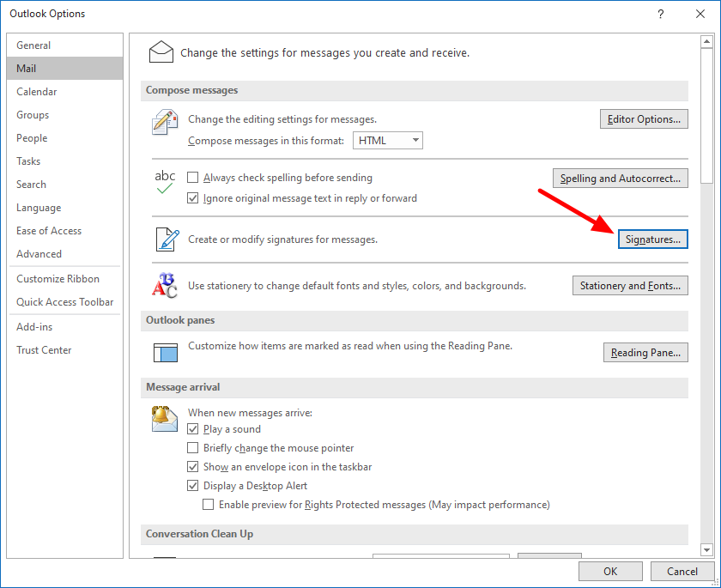The width and height of the screenshot is (721, 588).
Task: Click 'Compose messages in this format' label
Action: click(x=266, y=141)
